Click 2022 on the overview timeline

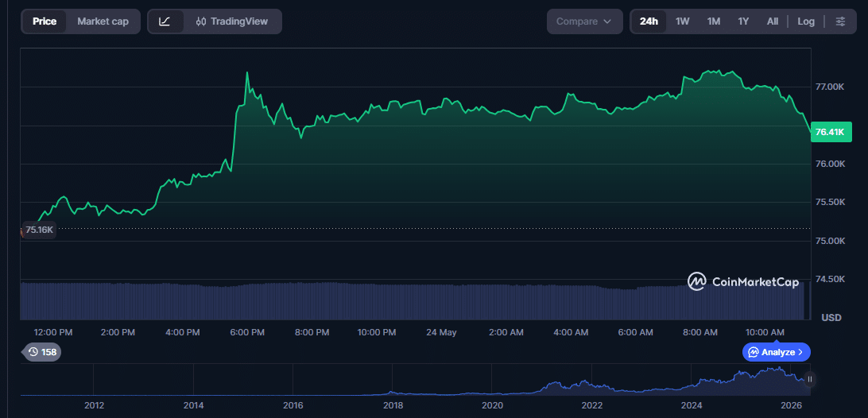(x=591, y=405)
